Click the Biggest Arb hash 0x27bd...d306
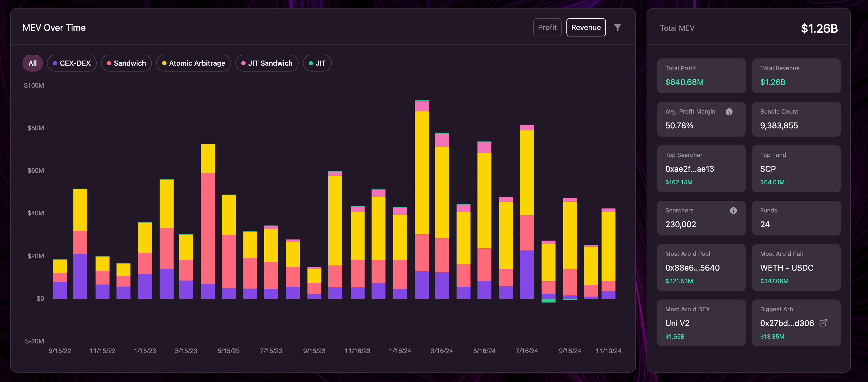Screen dimensions: 868x382 point(787,323)
